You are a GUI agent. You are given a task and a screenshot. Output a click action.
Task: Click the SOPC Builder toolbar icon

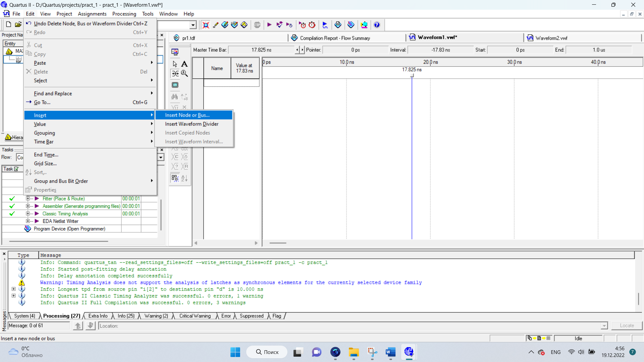tap(364, 25)
